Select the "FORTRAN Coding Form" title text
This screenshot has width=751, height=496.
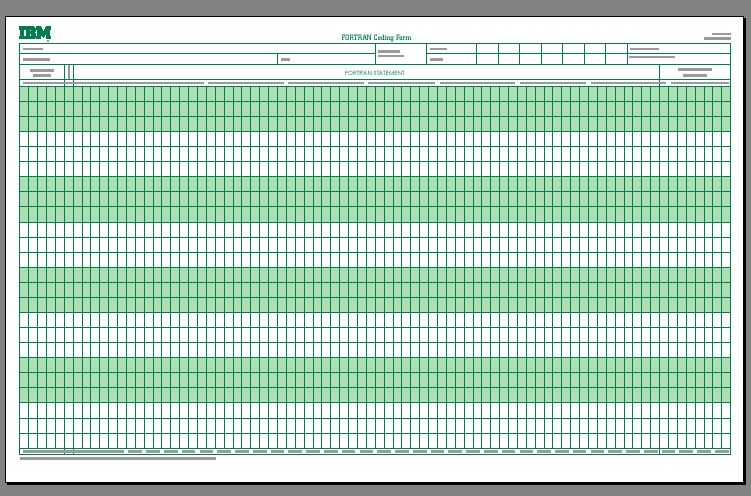pos(376,37)
